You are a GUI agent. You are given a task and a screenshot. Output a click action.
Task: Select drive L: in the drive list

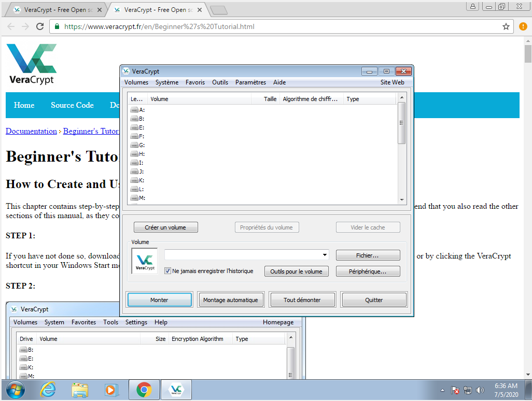click(x=137, y=189)
